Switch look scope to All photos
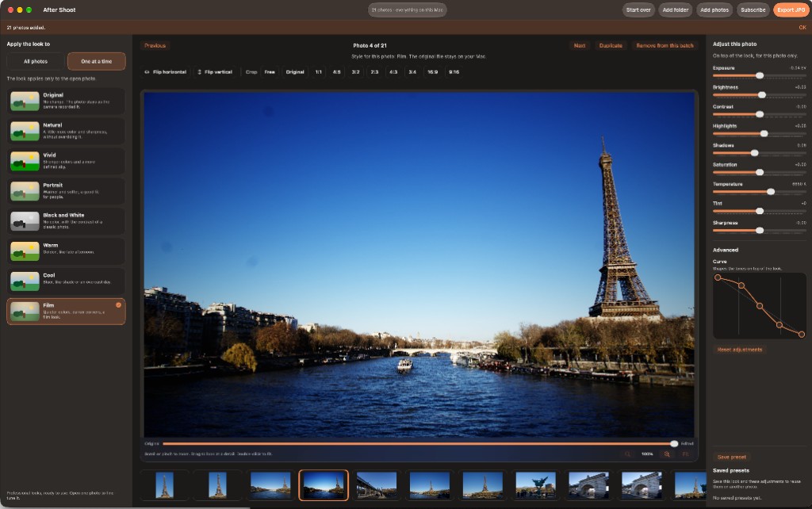The image size is (812, 509). pos(36,61)
